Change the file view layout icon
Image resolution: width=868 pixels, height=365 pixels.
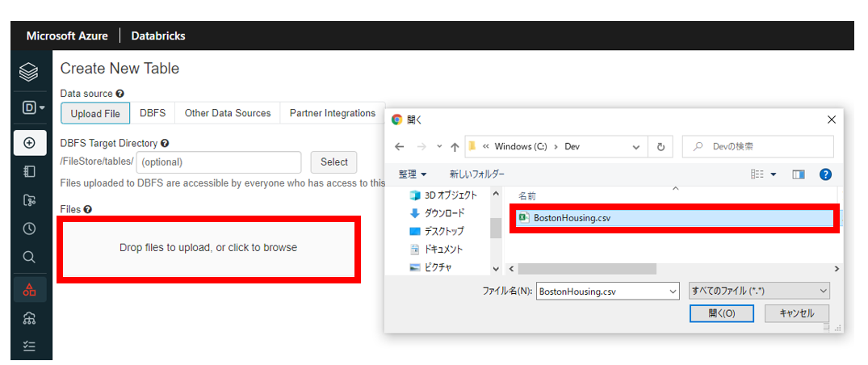click(757, 175)
